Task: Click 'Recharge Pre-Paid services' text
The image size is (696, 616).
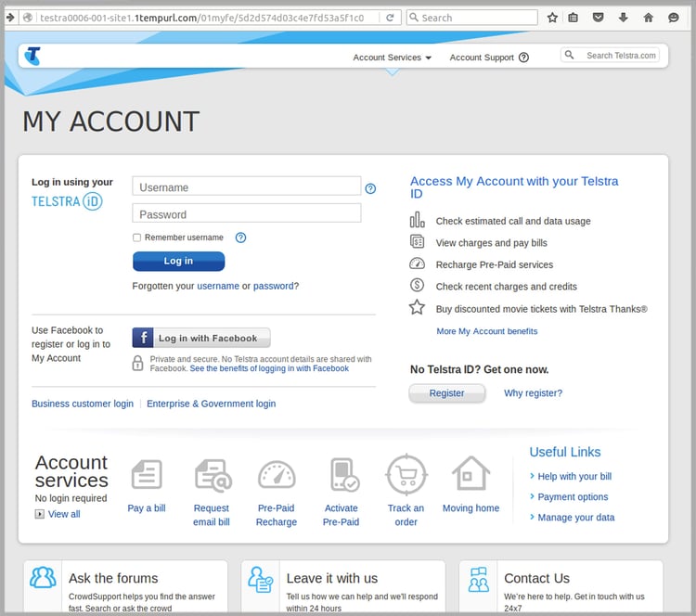Action: click(x=495, y=265)
